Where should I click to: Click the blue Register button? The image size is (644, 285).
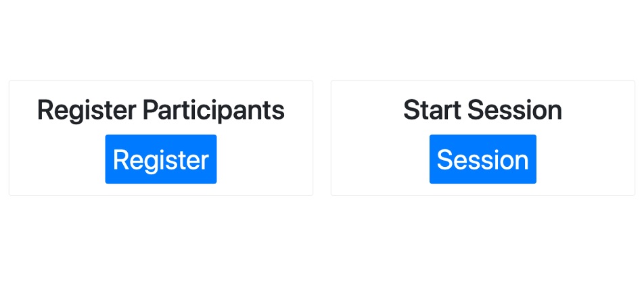point(160,159)
